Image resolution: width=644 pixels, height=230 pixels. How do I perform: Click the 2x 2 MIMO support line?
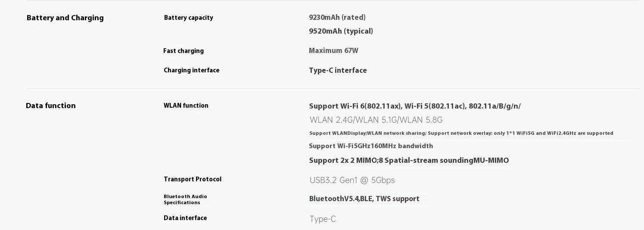(x=408, y=161)
